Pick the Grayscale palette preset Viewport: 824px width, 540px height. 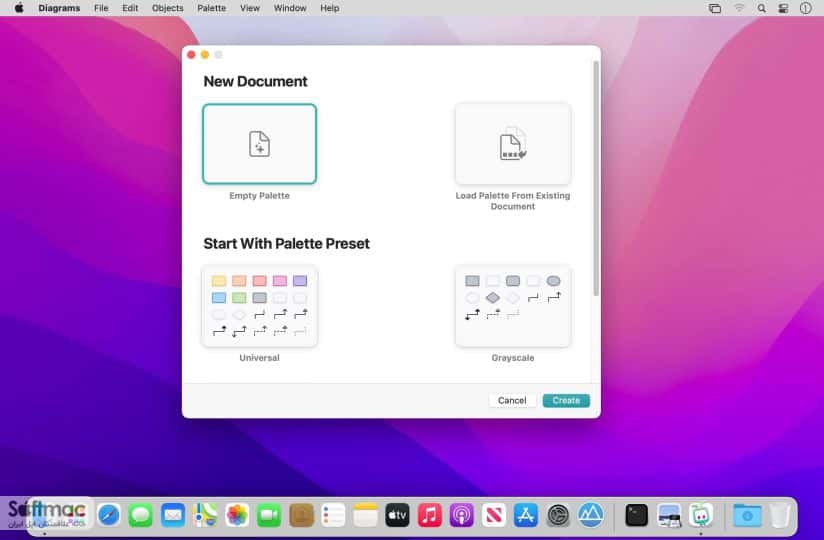pos(513,306)
